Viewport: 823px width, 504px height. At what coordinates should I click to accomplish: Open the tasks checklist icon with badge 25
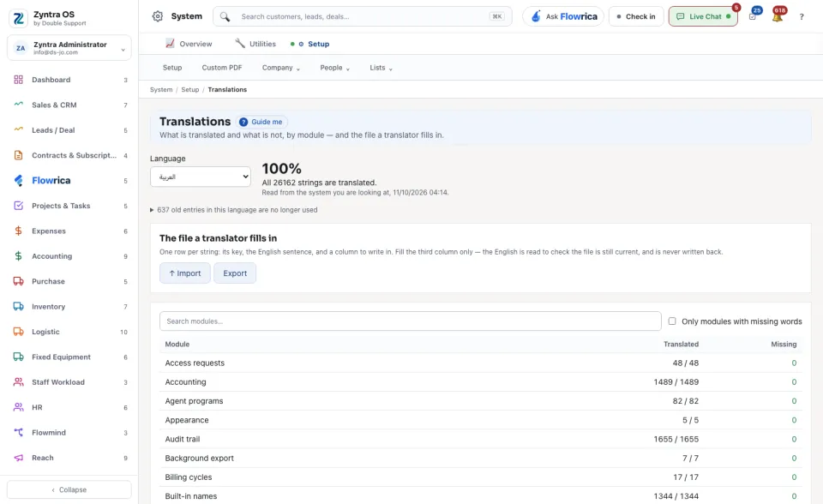(x=753, y=16)
